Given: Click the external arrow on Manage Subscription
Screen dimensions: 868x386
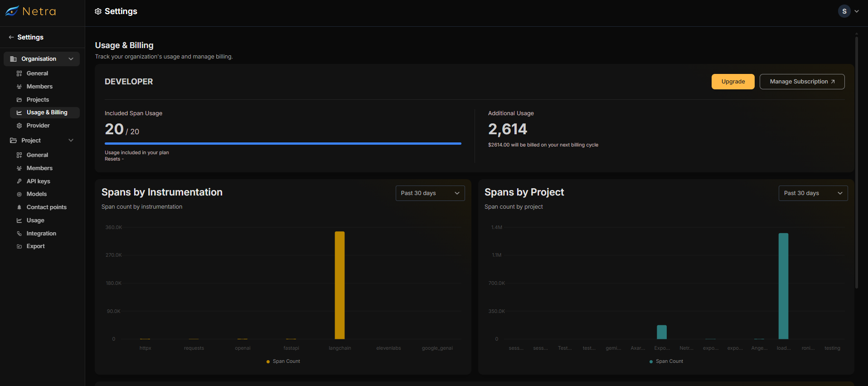Looking at the screenshot, I should pyautogui.click(x=833, y=82).
